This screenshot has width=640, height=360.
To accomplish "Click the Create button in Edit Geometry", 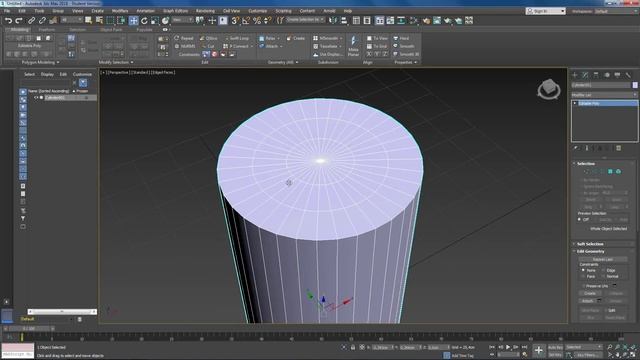I will pyautogui.click(x=590, y=293).
